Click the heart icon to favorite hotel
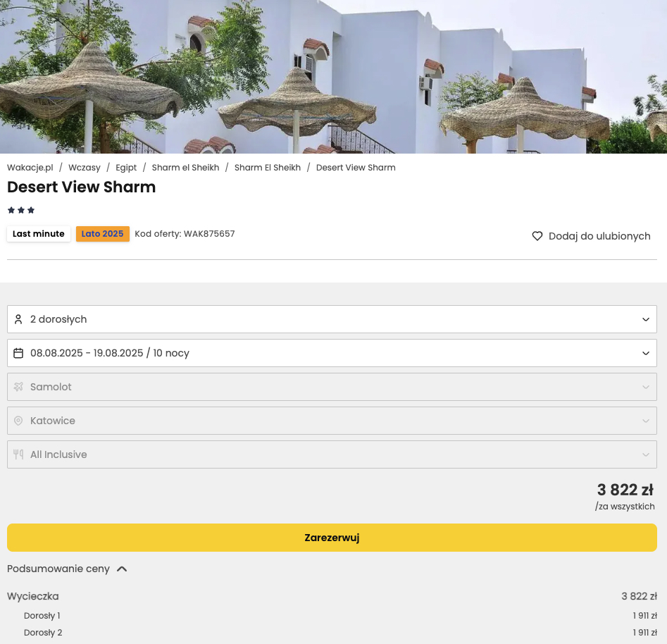This screenshot has height=644, width=667. pyautogui.click(x=537, y=236)
